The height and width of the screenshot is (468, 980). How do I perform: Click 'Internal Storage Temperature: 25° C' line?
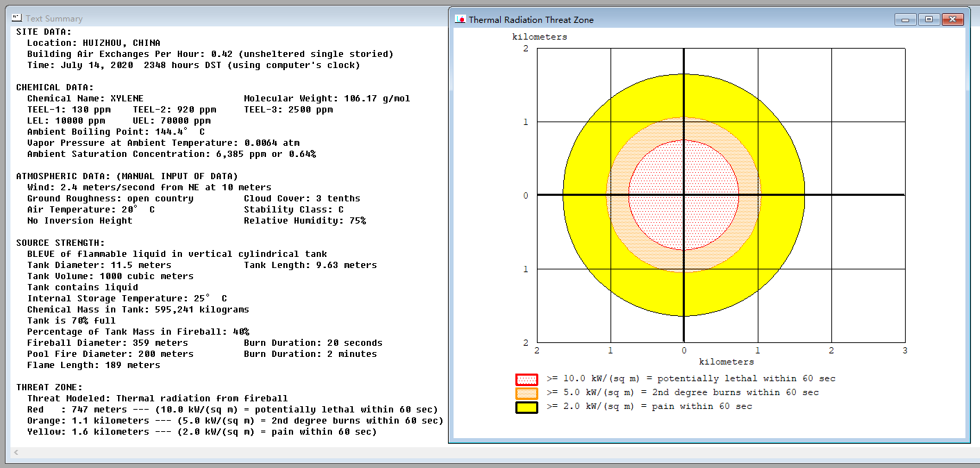click(127, 299)
